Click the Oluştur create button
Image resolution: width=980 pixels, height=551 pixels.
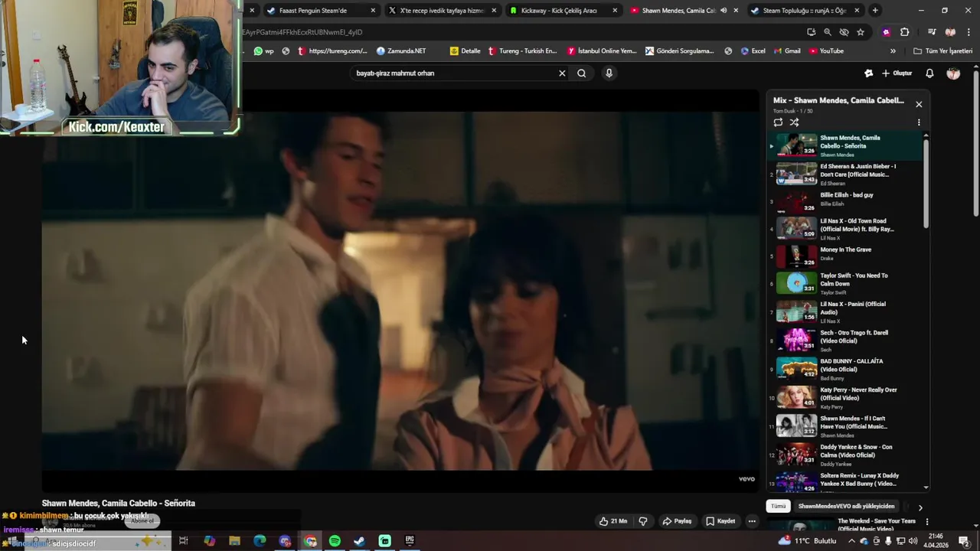tap(897, 73)
